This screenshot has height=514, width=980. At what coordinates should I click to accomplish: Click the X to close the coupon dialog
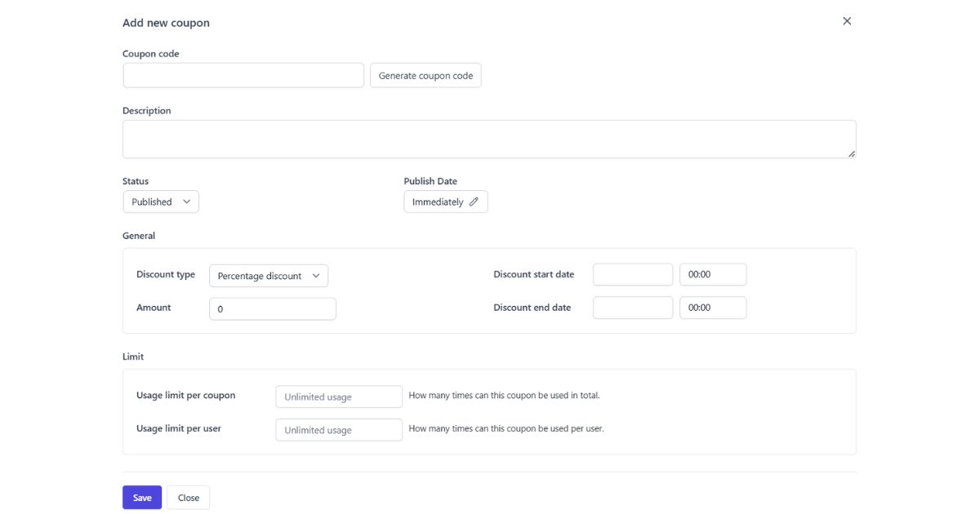pos(846,20)
